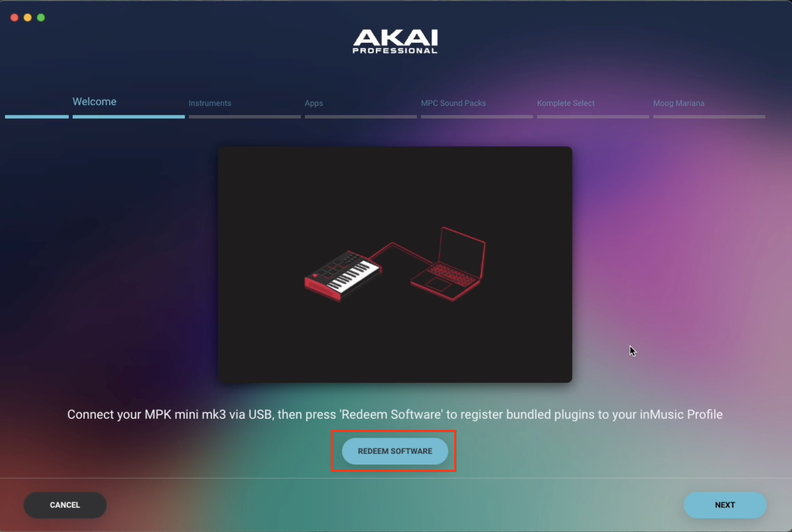Click the MPK mini keyboard illustration
This screenshot has width=792, height=532.
[343, 276]
